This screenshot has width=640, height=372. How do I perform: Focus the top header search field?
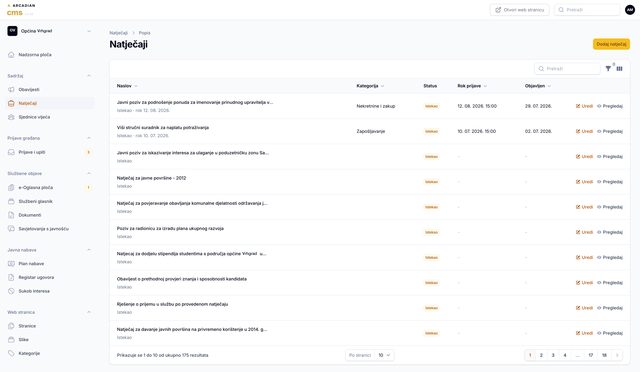coord(587,10)
